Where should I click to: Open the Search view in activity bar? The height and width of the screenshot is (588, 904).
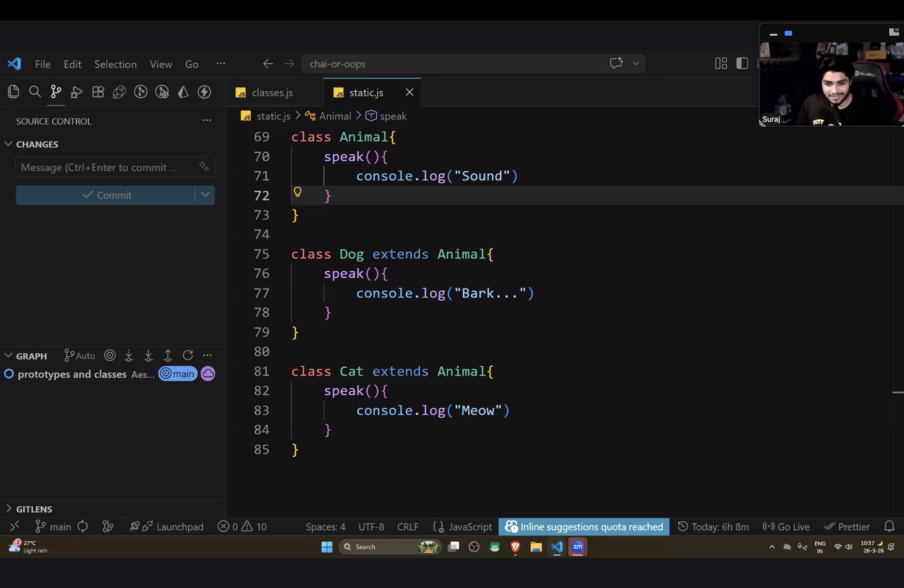tap(34, 92)
